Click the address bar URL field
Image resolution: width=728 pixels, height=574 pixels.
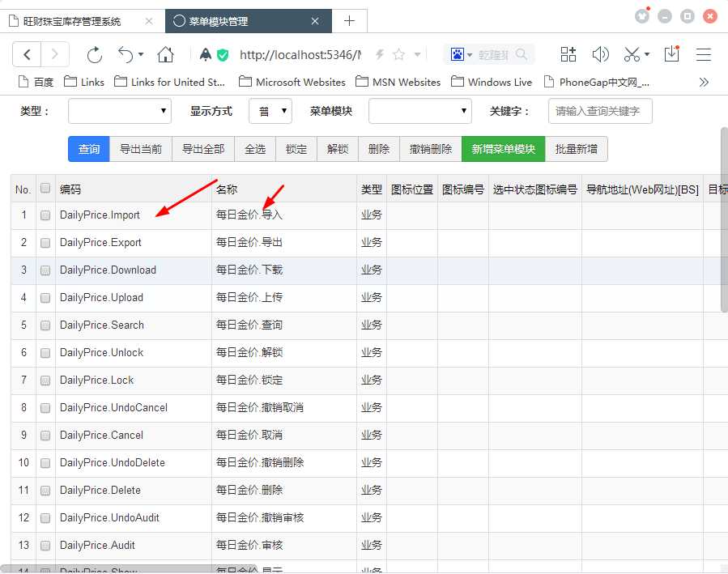300,55
